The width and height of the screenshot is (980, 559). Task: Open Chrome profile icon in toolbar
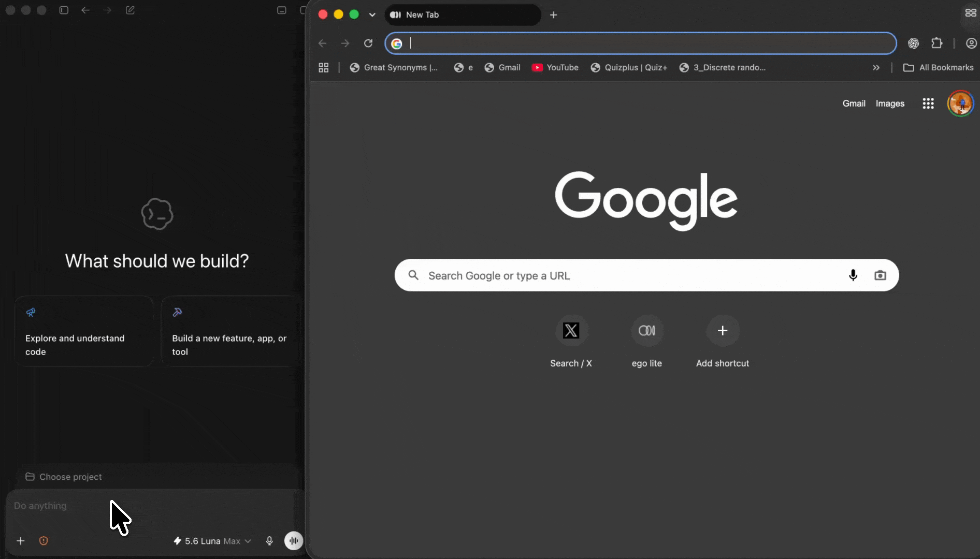[x=971, y=43]
